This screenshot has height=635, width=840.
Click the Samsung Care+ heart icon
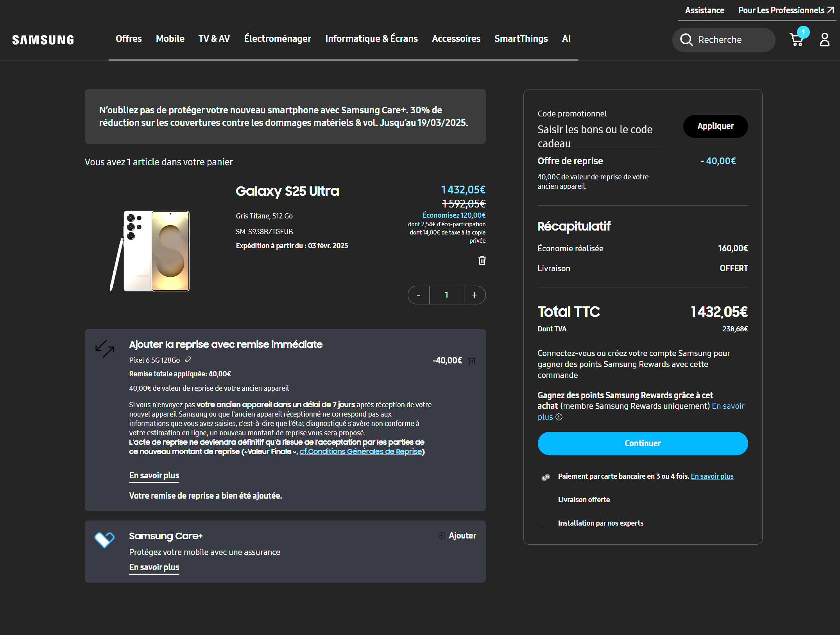coord(104,540)
